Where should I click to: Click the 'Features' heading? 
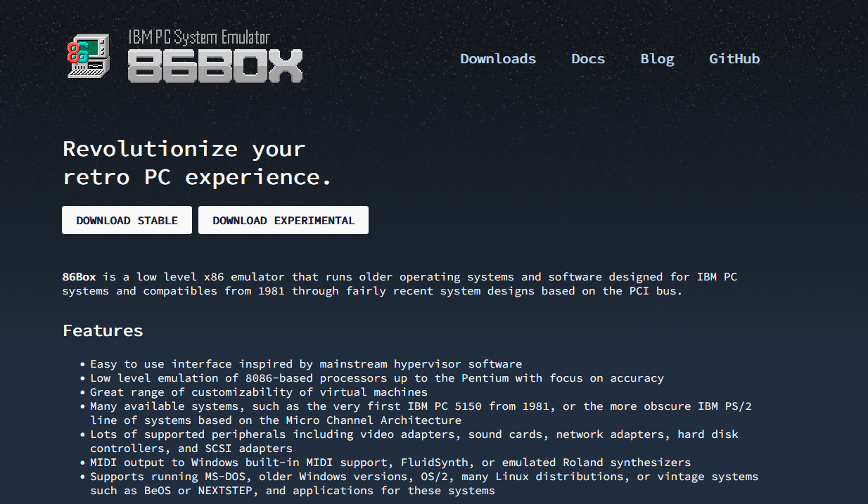pos(103,330)
